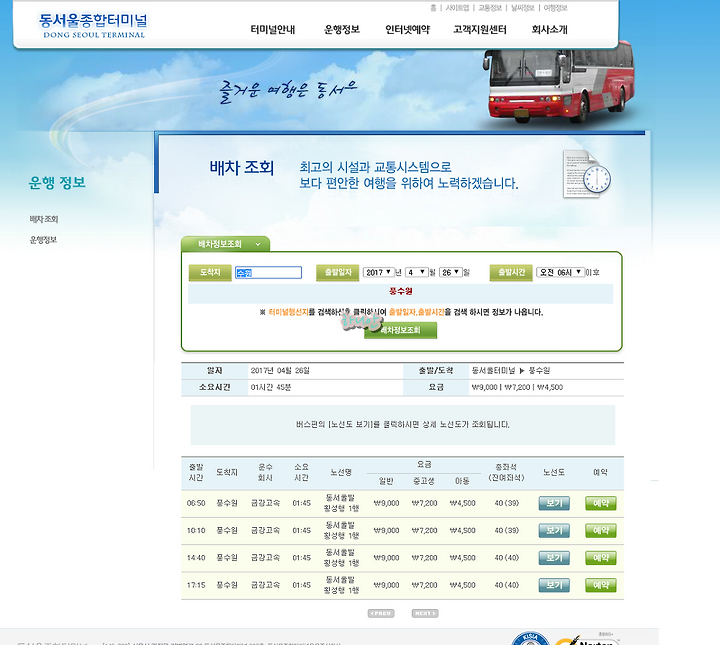Click the 날씨정보 top link
720x645 pixels.
[523, 8]
